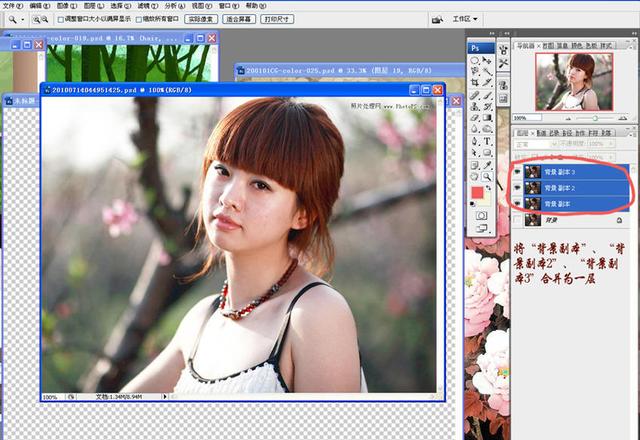Hide the 背景 副本 2 layer
The height and width of the screenshot is (440, 640).
[x=517, y=187]
